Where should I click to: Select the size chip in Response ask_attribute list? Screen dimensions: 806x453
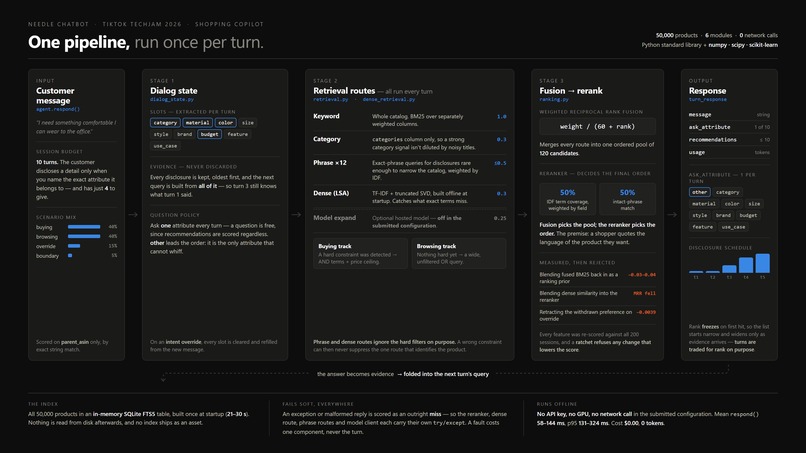754,204
